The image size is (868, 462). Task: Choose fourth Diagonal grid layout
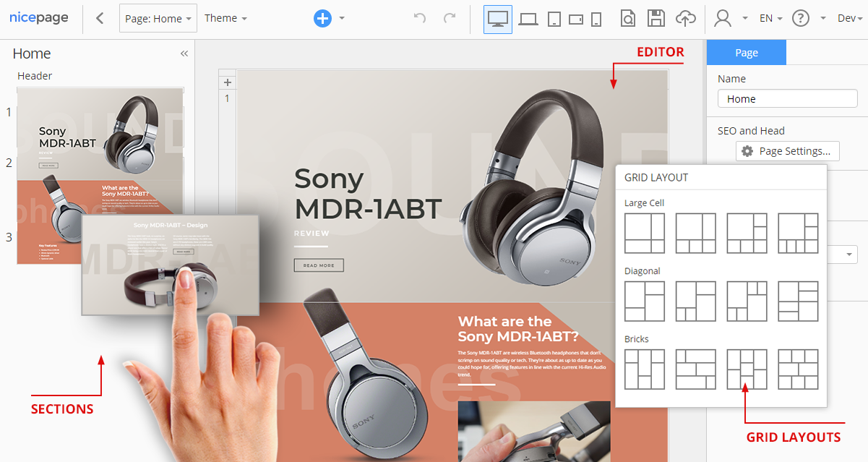click(798, 301)
